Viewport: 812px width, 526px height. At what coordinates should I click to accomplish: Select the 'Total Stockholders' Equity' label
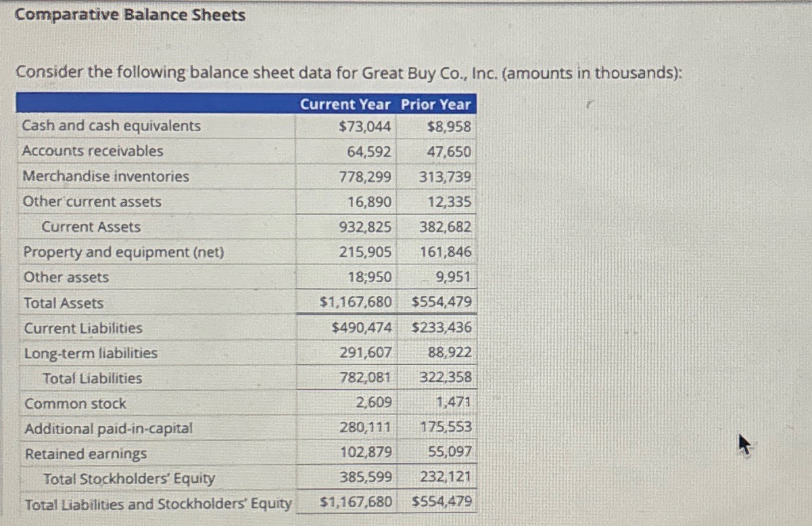(x=129, y=479)
